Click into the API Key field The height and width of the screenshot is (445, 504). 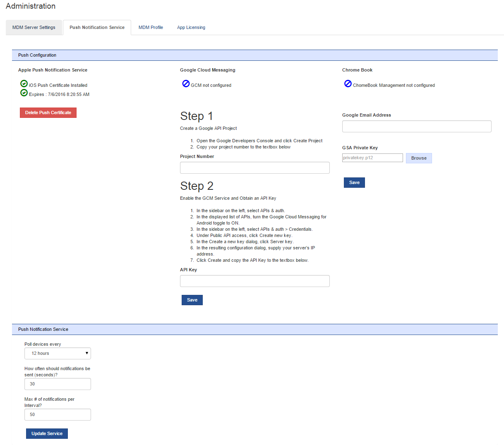pyautogui.click(x=254, y=281)
